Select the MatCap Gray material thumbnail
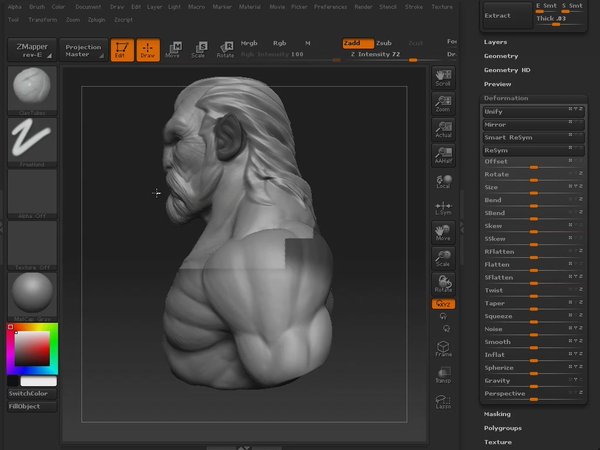The image size is (600, 450). [x=33, y=295]
